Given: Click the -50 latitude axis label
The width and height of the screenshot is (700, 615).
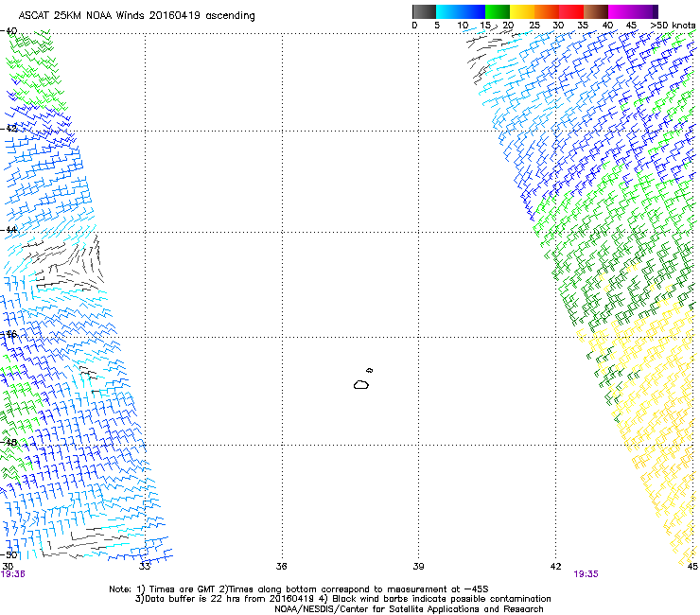Looking at the screenshot, I should click(x=9, y=554).
